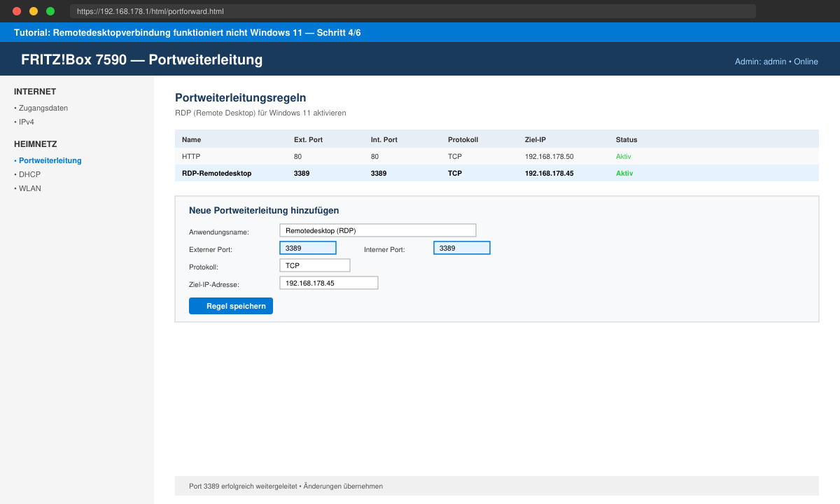The image size is (840, 504).
Task: Select the HTTP rule name cell
Action: 191,156
